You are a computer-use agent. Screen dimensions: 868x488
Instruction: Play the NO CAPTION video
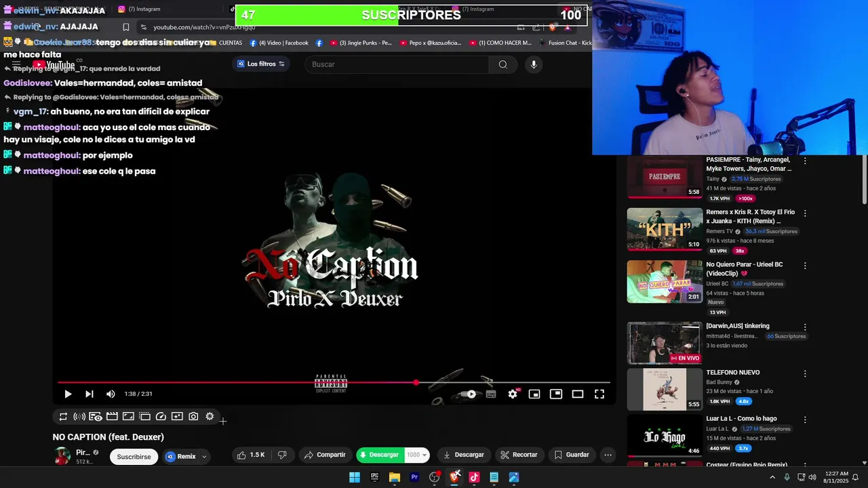click(68, 394)
